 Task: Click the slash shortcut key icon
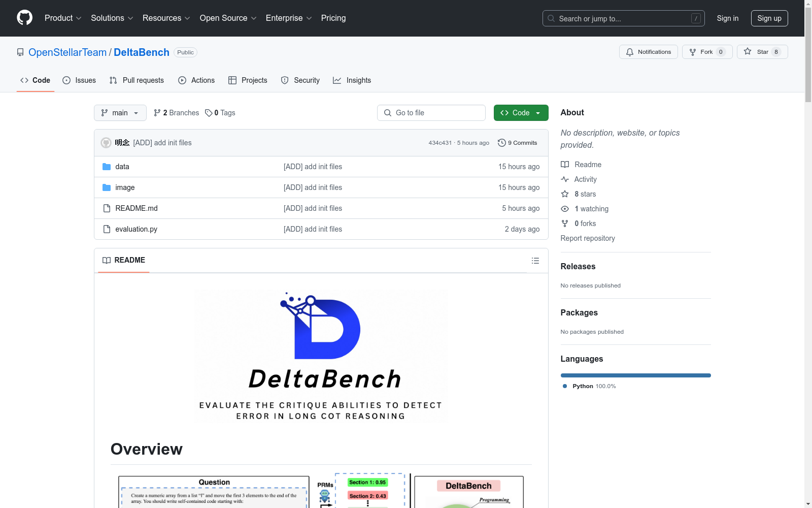[x=696, y=18]
